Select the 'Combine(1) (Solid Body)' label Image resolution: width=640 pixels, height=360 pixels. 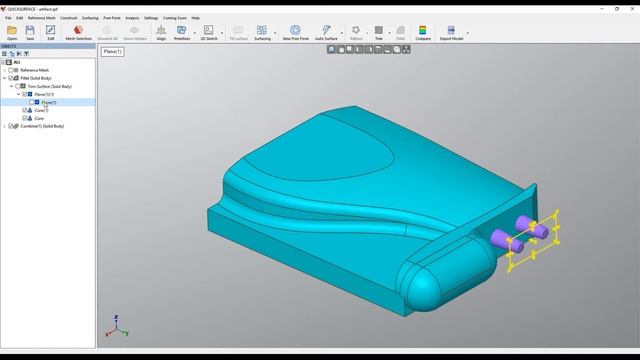(x=42, y=126)
